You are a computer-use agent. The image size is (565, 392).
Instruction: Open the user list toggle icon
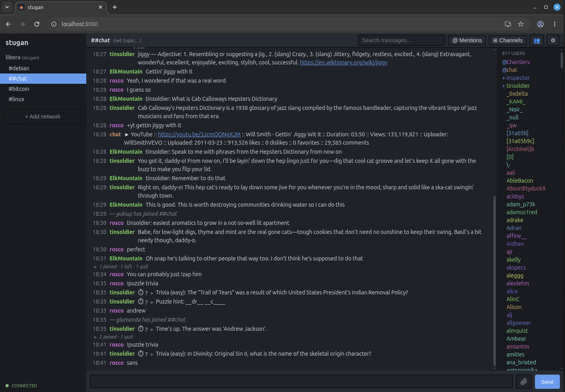(x=537, y=40)
